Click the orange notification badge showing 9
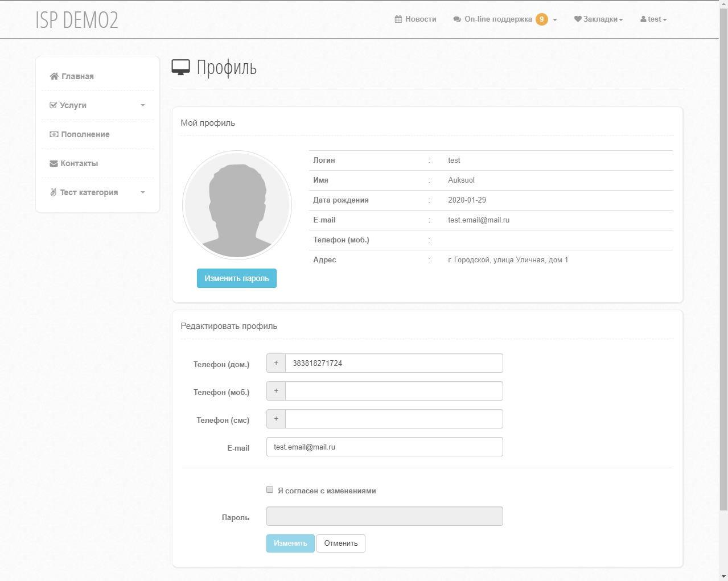Viewport: 728px width, 581px height. click(542, 19)
